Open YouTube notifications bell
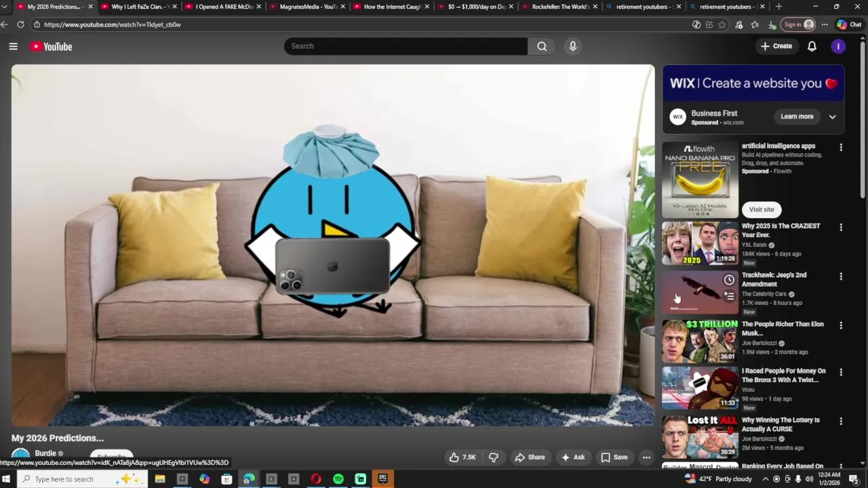The image size is (868, 488). click(812, 46)
